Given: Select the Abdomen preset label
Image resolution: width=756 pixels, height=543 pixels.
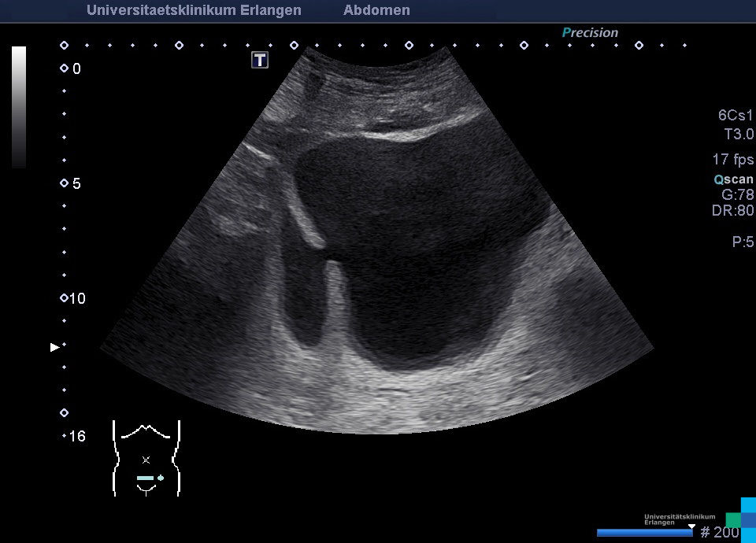Looking at the screenshot, I should pos(376,10).
